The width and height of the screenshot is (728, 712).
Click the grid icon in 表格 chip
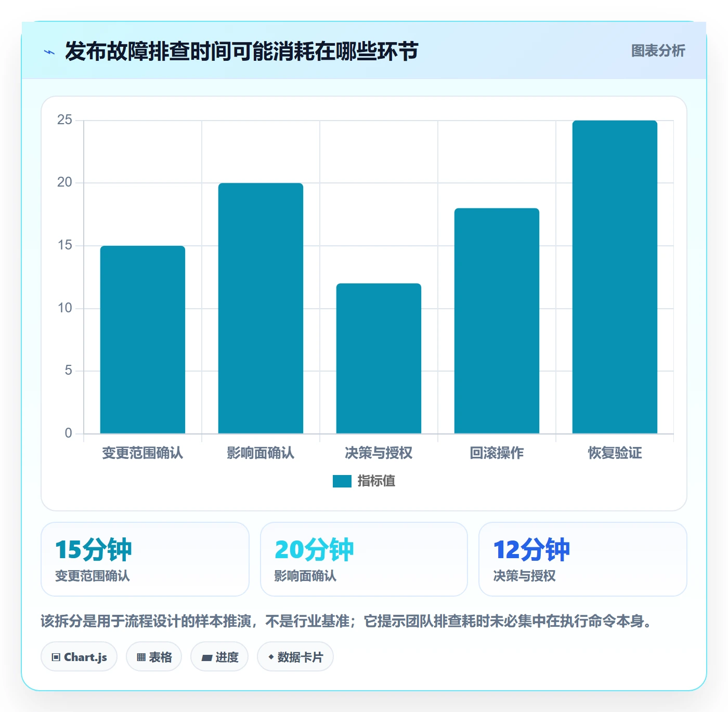141,657
